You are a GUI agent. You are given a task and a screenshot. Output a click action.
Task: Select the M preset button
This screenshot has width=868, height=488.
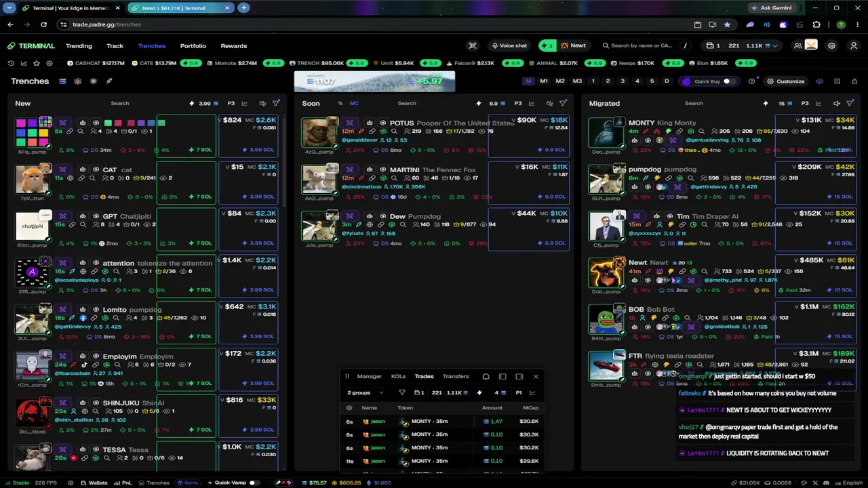pos(528,81)
